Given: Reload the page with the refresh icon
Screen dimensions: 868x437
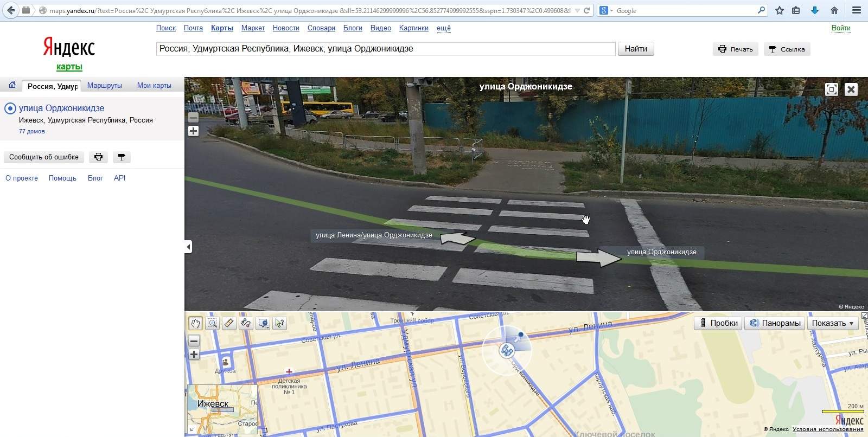Looking at the screenshot, I should click(x=586, y=10).
